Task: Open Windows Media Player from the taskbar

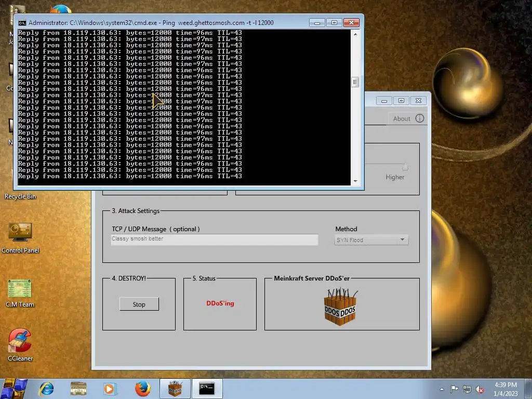Action: (110, 389)
